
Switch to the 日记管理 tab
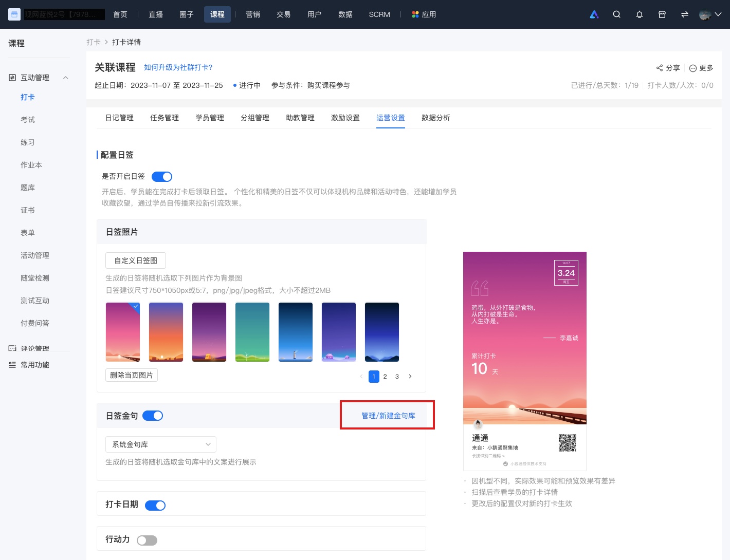pos(119,118)
